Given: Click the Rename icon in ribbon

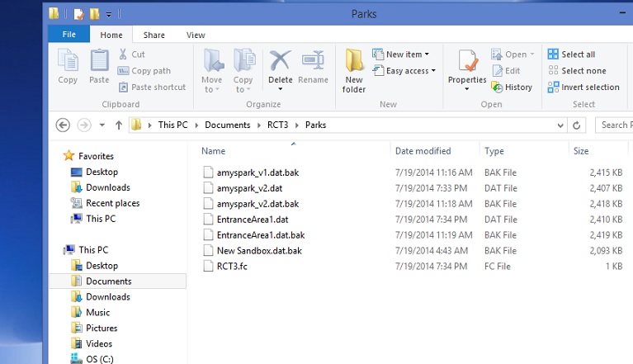Looking at the screenshot, I should tap(313, 66).
